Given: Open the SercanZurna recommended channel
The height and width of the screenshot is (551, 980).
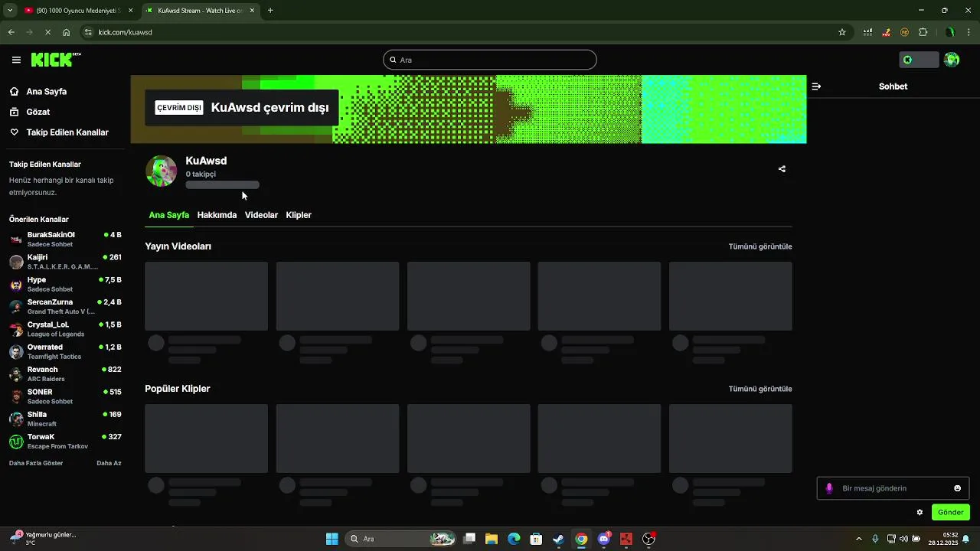Looking at the screenshot, I should coord(65,307).
